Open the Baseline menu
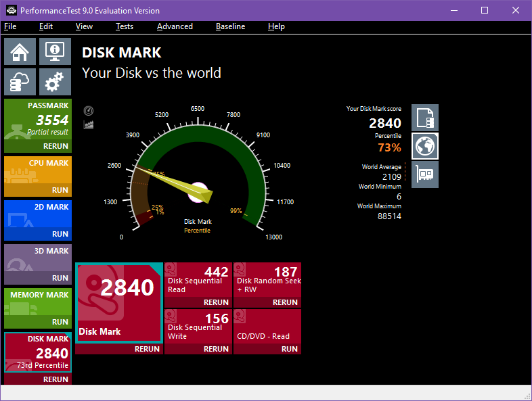Image resolution: width=532 pixels, height=401 pixels. [x=230, y=26]
